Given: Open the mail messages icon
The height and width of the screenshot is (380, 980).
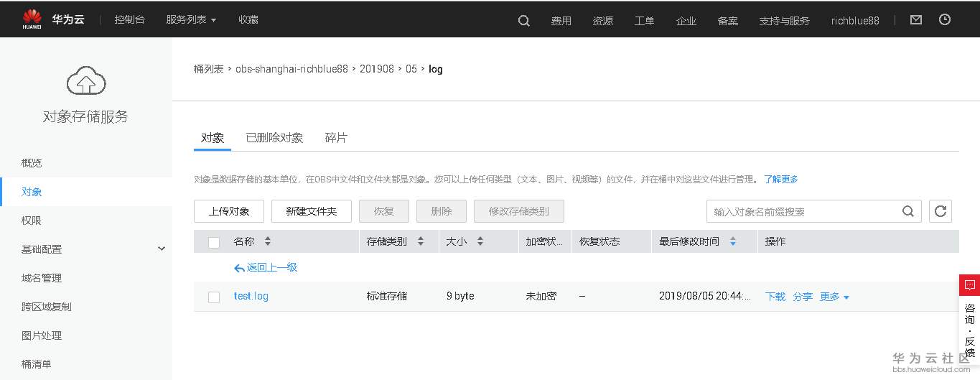Looking at the screenshot, I should [916, 20].
